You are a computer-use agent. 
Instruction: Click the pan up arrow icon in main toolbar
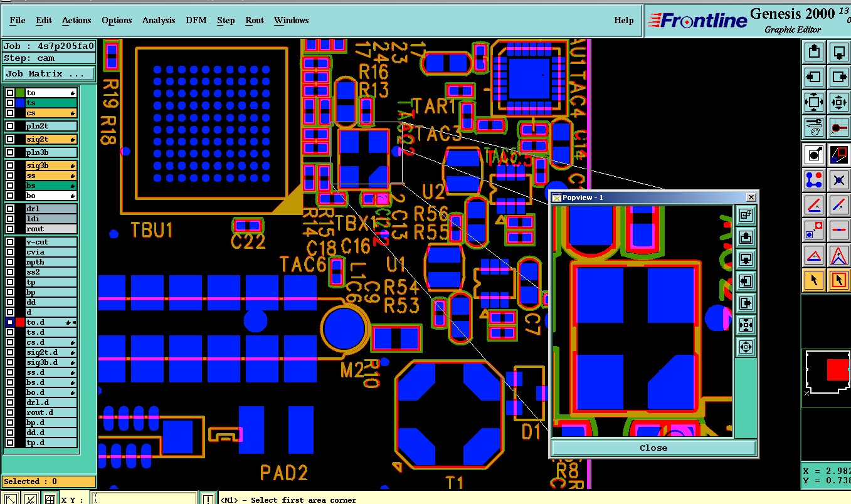(814, 51)
